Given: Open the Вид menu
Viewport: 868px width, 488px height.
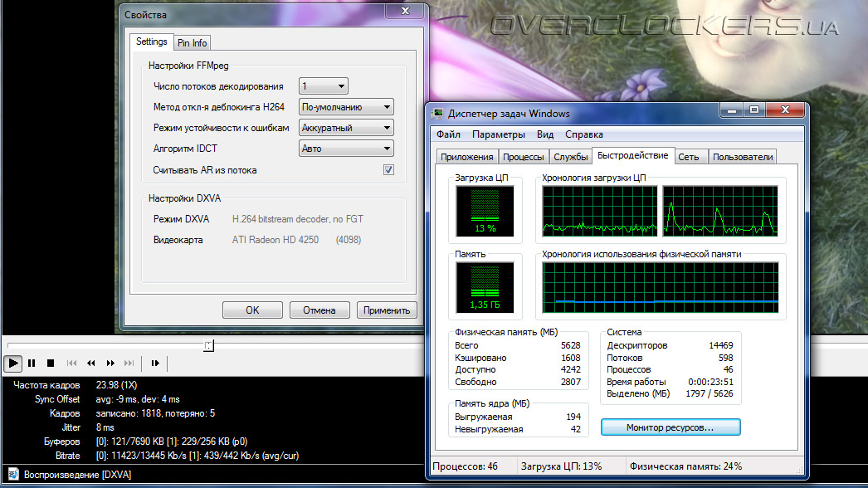Looking at the screenshot, I should tap(545, 134).
